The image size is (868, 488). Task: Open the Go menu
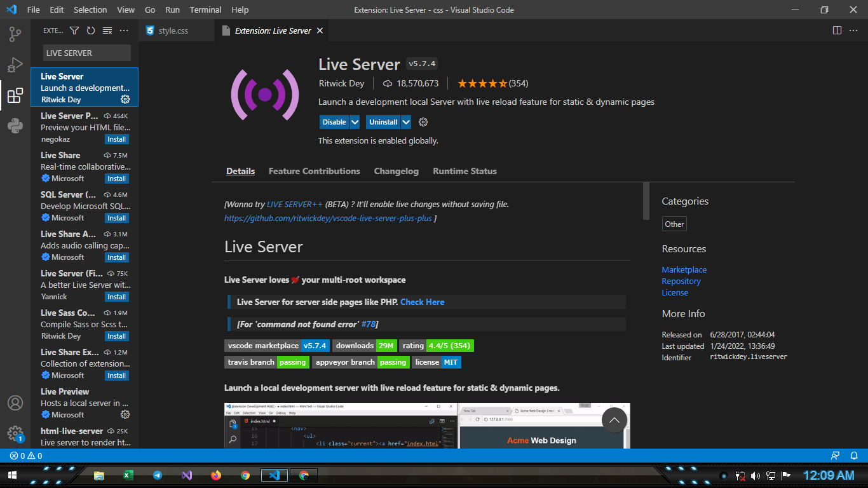point(150,10)
